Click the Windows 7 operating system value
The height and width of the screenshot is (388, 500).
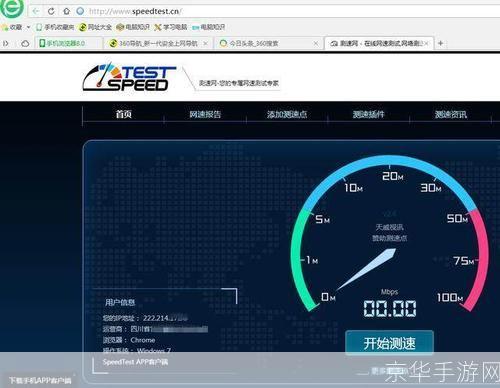point(154,350)
